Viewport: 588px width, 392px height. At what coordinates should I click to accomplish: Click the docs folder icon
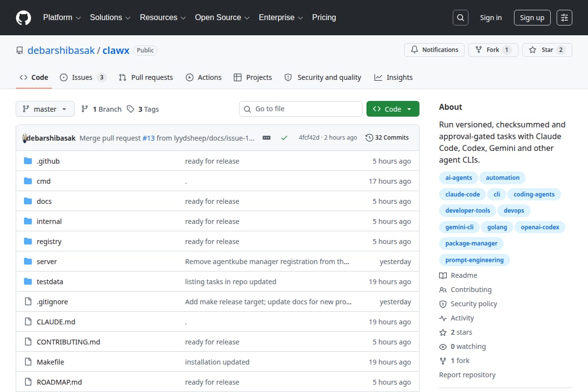click(x=28, y=201)
